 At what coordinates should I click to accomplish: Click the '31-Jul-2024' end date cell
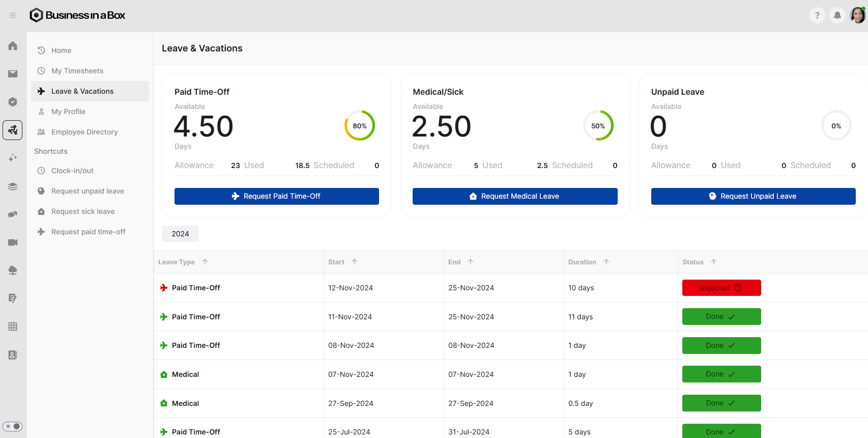[x=469, y=432]
